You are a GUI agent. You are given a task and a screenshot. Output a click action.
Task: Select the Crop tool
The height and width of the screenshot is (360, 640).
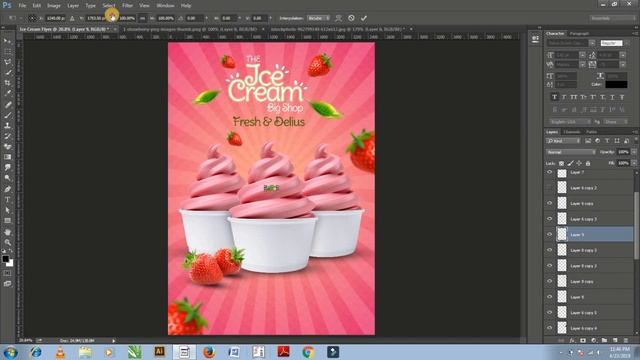pyautogui.click(x=7, y=83)
